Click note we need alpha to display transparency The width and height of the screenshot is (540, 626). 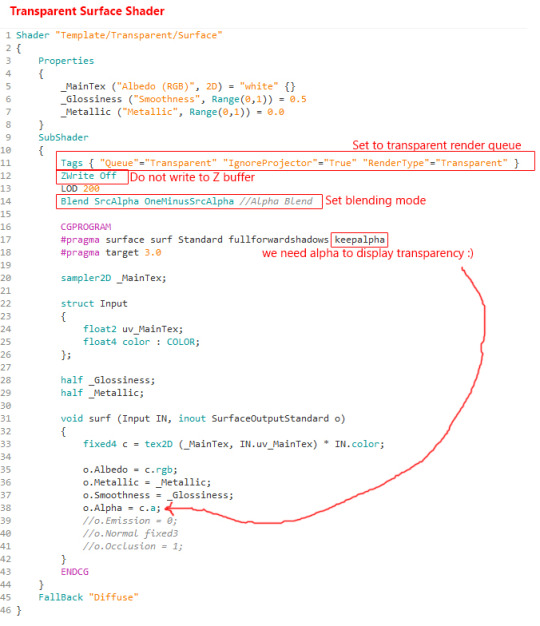click(x=368, y=253)
